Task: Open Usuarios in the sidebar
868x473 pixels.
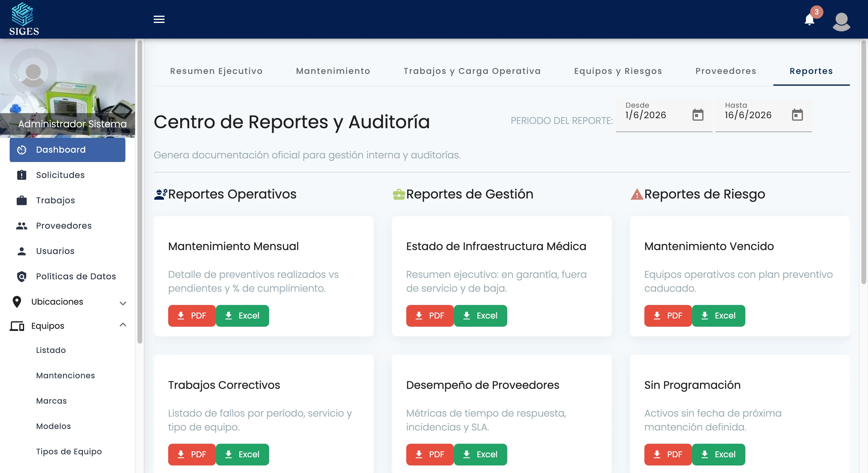Action: click(x=68, y=251)
